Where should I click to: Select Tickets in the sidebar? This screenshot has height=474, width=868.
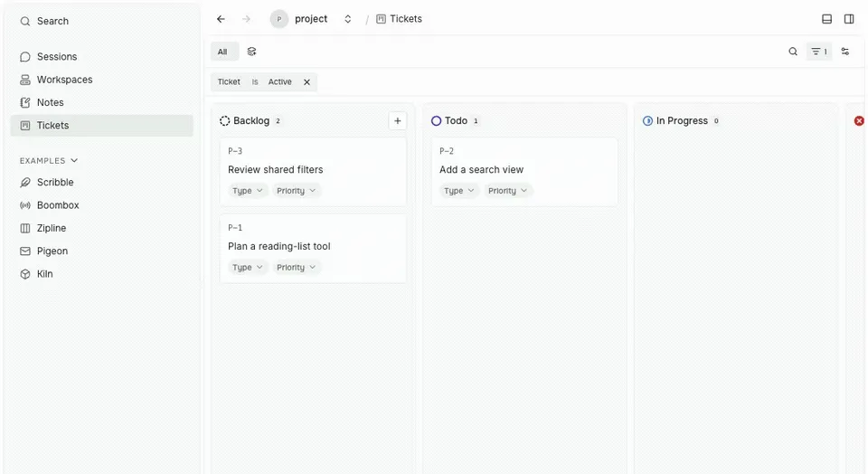point(102,126)
